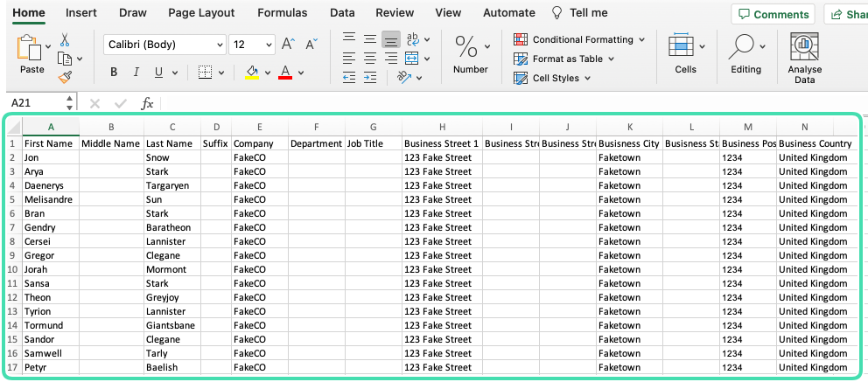Open the Comments pane button
Image resolution: width=868 pixels, height=382 pixels.
[773, 14]
